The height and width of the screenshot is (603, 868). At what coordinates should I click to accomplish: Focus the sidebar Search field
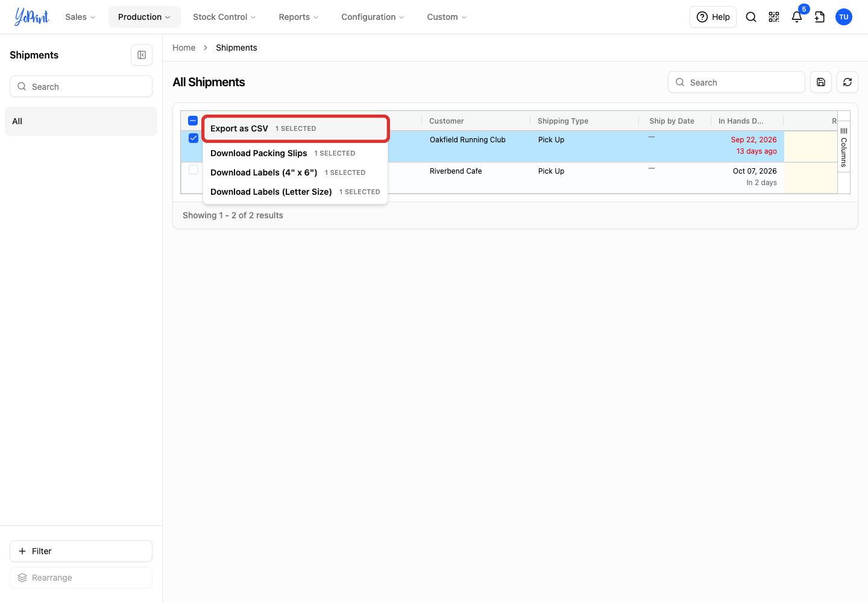point(81,86)
